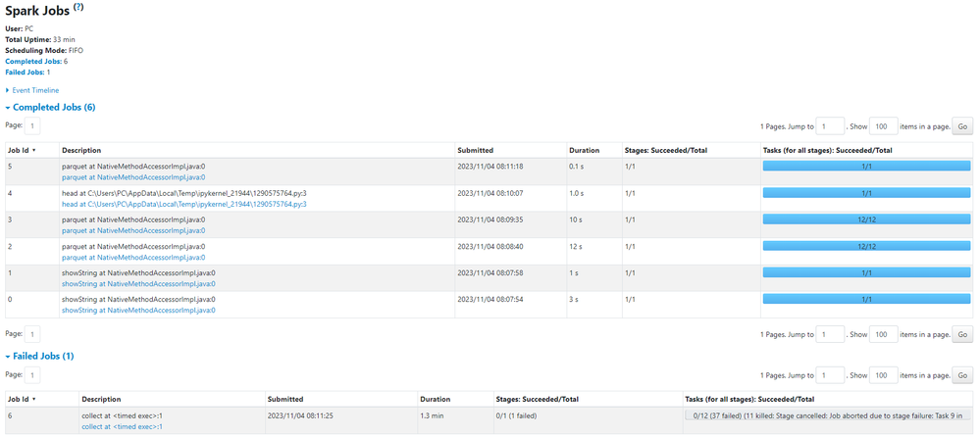Click Go button below Completed Jobs table
980x438 pixels.
click(962, 334)
